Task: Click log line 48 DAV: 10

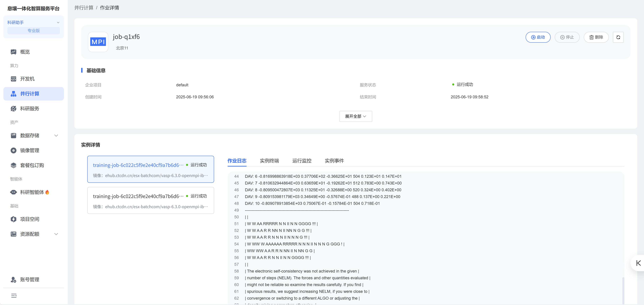Action: [312, 203]
